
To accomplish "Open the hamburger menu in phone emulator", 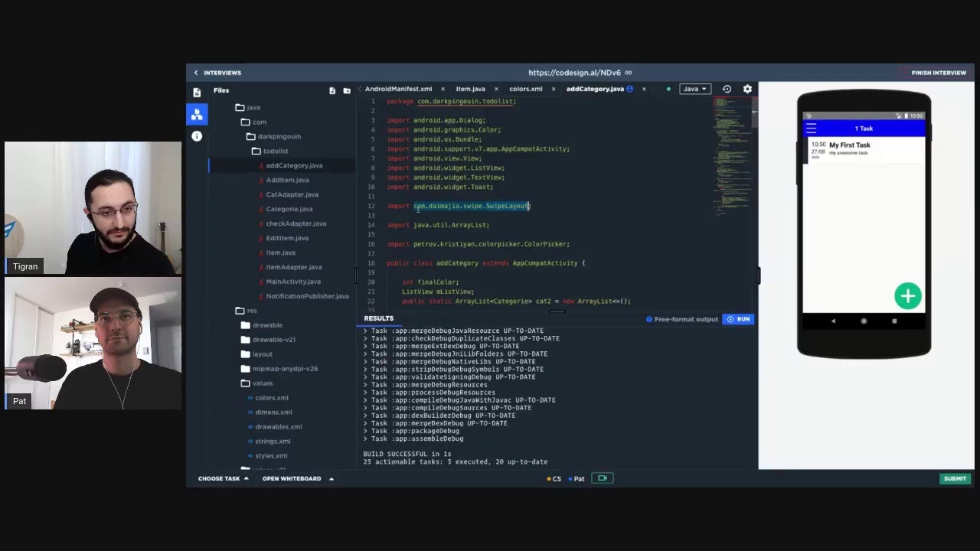I will [x=812, y=129].
